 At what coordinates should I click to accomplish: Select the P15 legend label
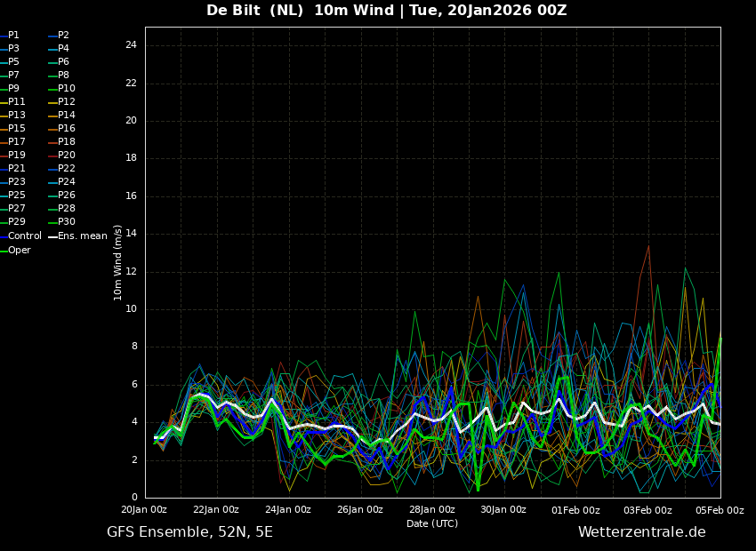17,128
